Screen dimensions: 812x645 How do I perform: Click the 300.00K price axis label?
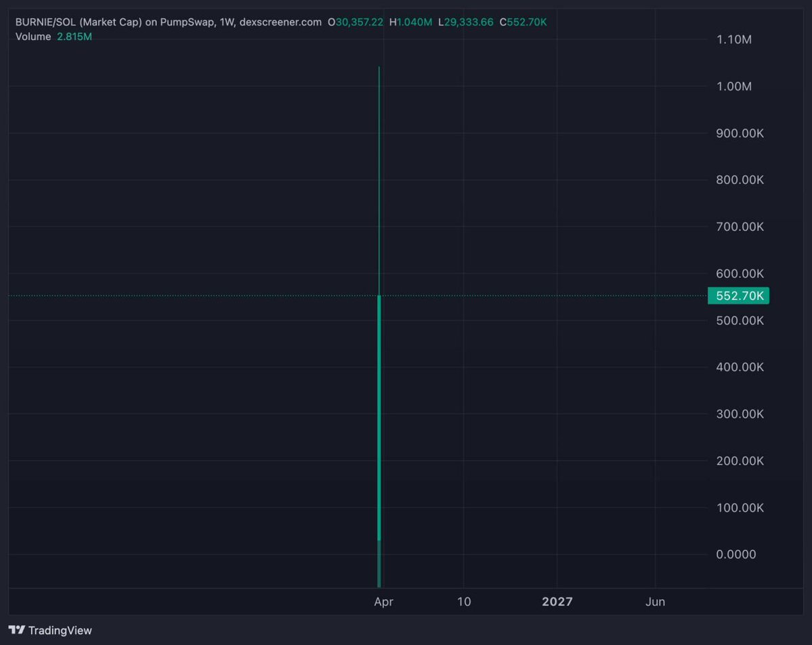(740, 414)
